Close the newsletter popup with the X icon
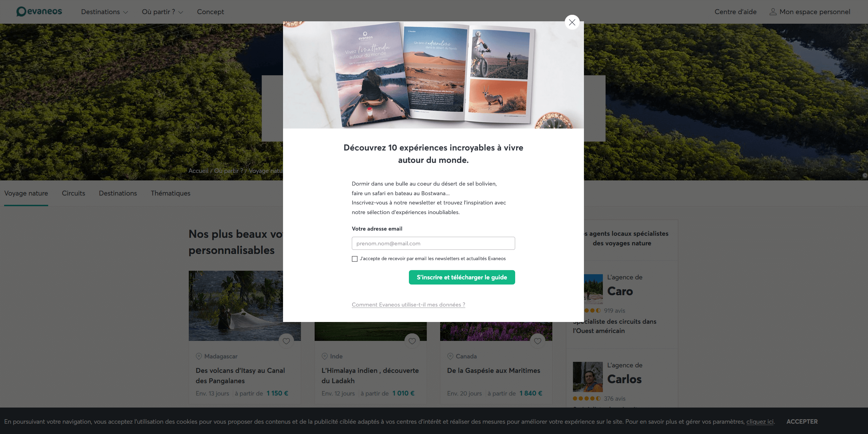This screenshot has height=434, width=868. 572,22
